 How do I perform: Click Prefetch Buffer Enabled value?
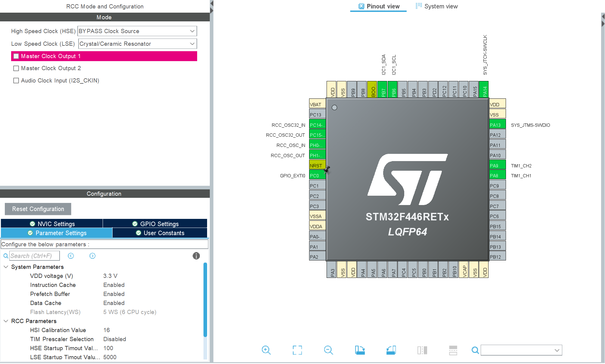pos(114,294)
